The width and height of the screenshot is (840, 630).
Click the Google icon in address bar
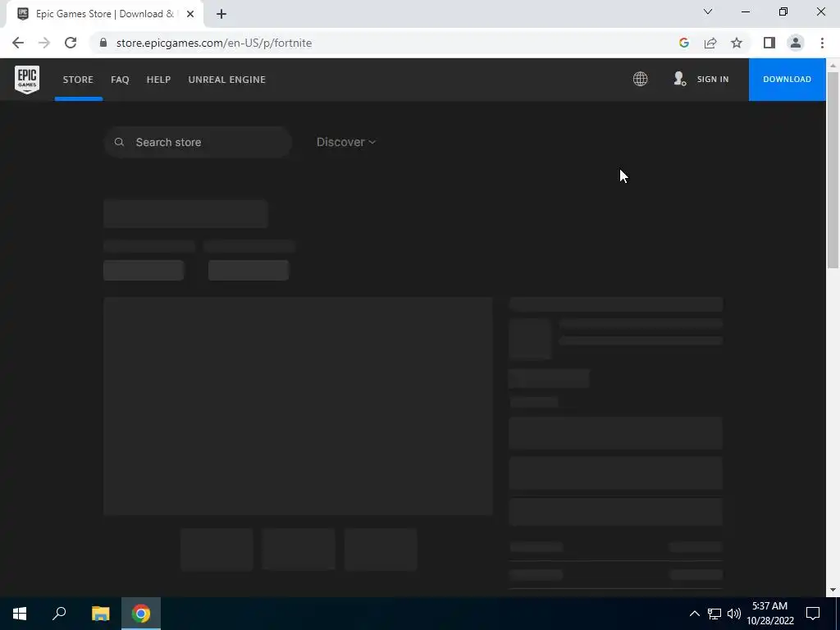[683, 43]
